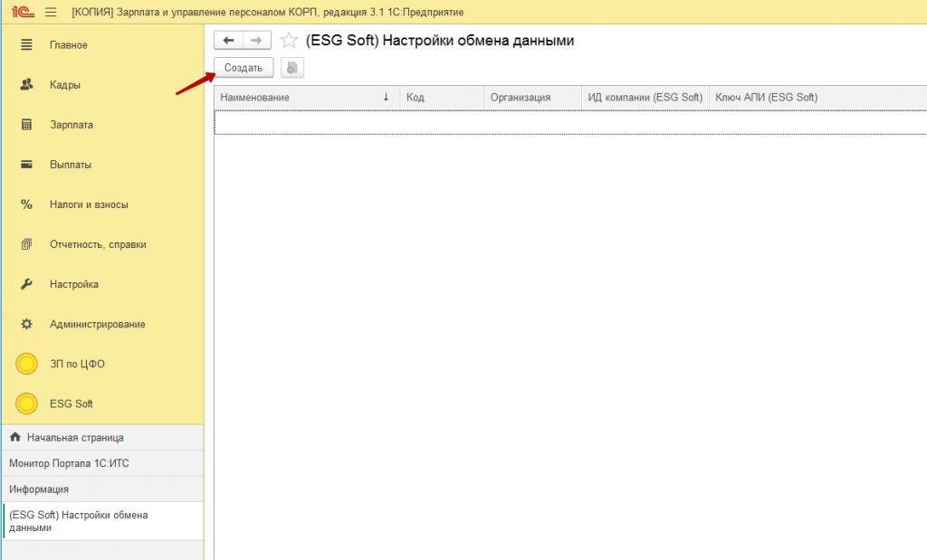This screenshot has width=927, height=560.
Task: Click the gear icon for Администрирование
Action: coord(26,324)
